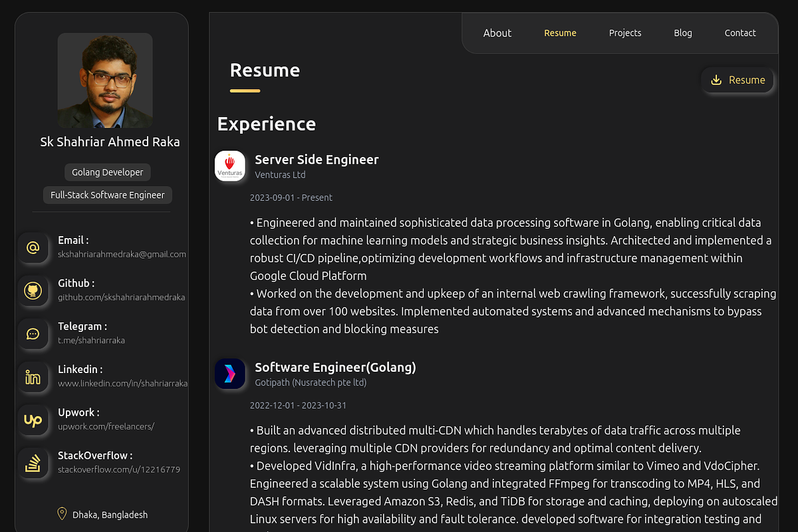Click the Venturas Ltd company name

point(280,175)
